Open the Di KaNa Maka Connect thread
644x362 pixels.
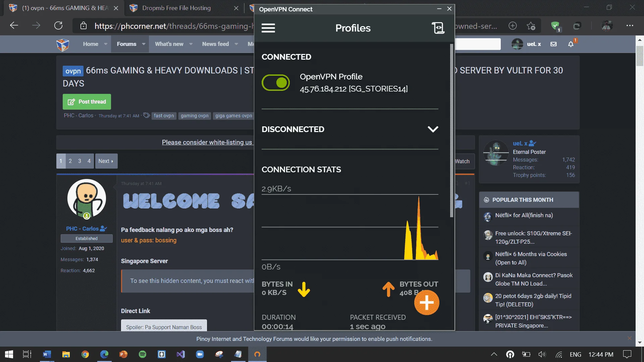tap(534, 279)
